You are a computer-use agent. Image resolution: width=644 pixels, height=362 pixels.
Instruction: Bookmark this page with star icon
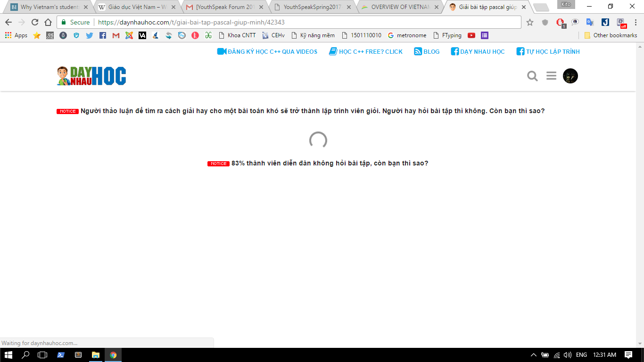click(x=530, y=22)
